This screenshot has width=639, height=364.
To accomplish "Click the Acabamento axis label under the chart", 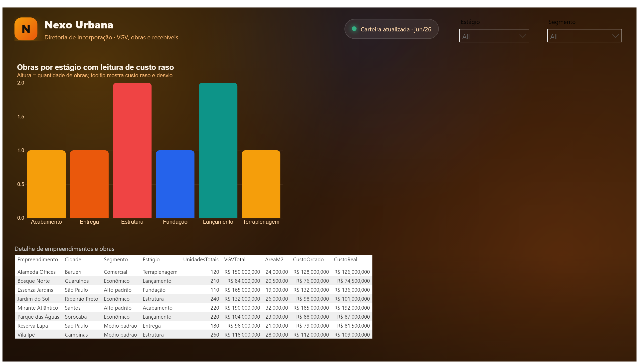I will [46, 222].
